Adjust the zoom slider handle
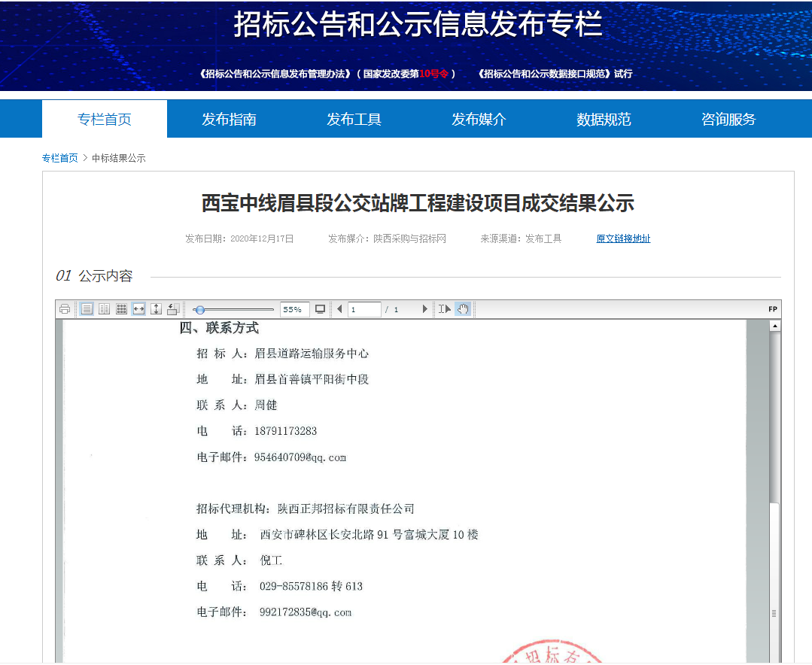Viewport: 812px width, 665px height. [x=200, y=309]
